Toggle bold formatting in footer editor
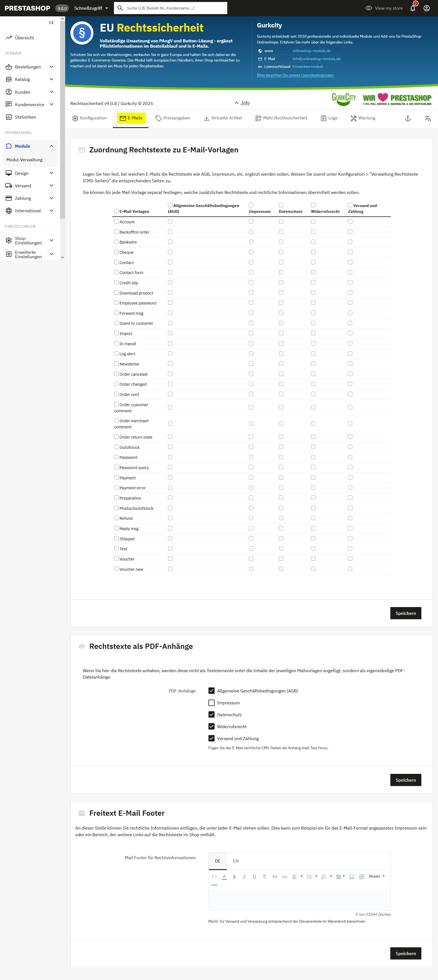This screenshot has width=438, height=980. (x=234, y=877)
